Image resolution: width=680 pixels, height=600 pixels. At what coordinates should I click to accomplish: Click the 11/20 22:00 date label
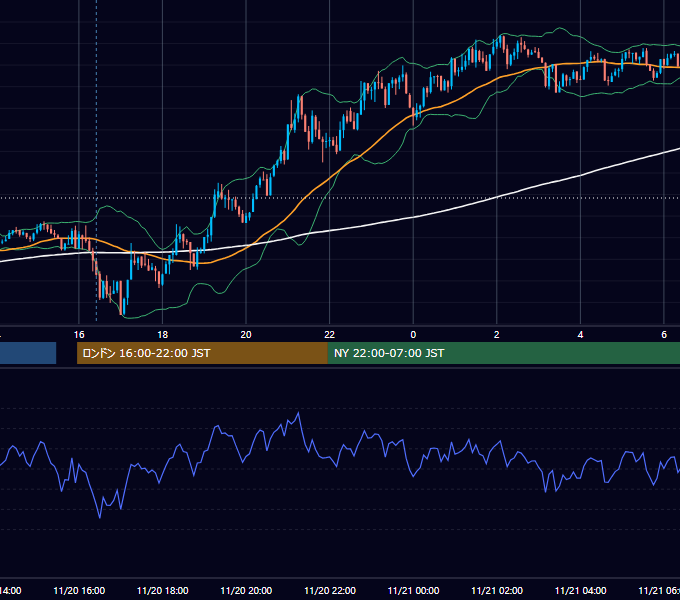330,591
